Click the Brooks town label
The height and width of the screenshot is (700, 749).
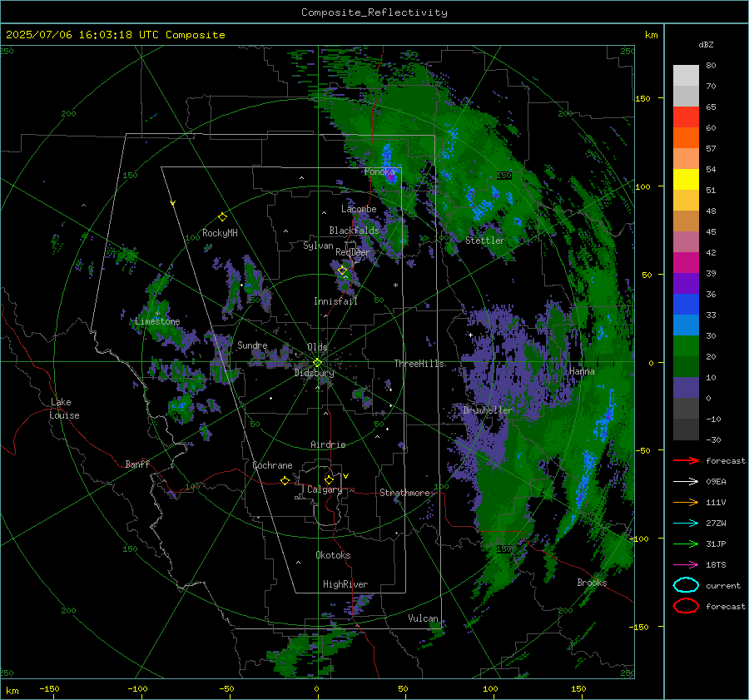point(592,583)
